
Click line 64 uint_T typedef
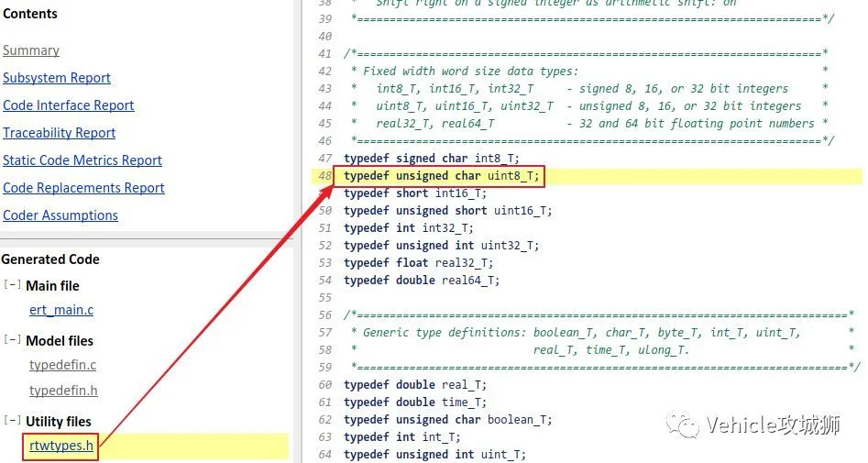pyautogui.click(x=434, y=455)
